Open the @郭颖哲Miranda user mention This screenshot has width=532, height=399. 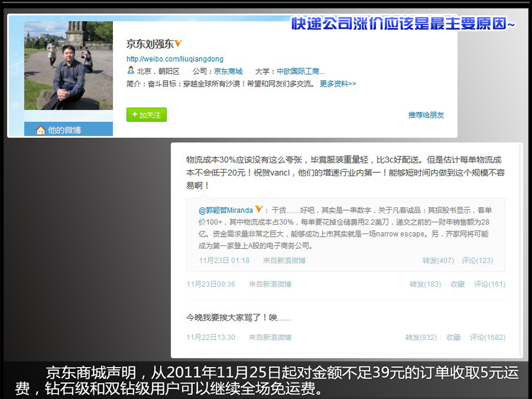coord(226,210)
